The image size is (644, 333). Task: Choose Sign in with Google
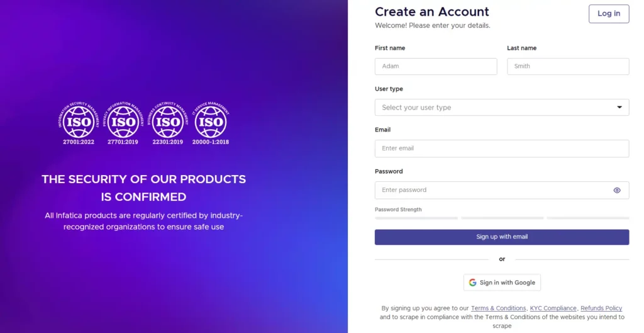tap(502, 283)
